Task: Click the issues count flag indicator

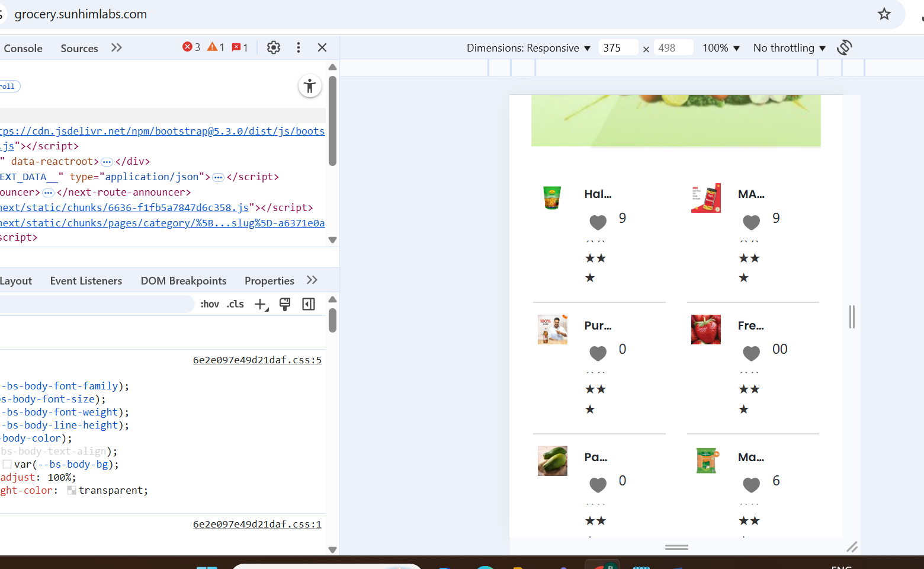Action: (240, 47)
